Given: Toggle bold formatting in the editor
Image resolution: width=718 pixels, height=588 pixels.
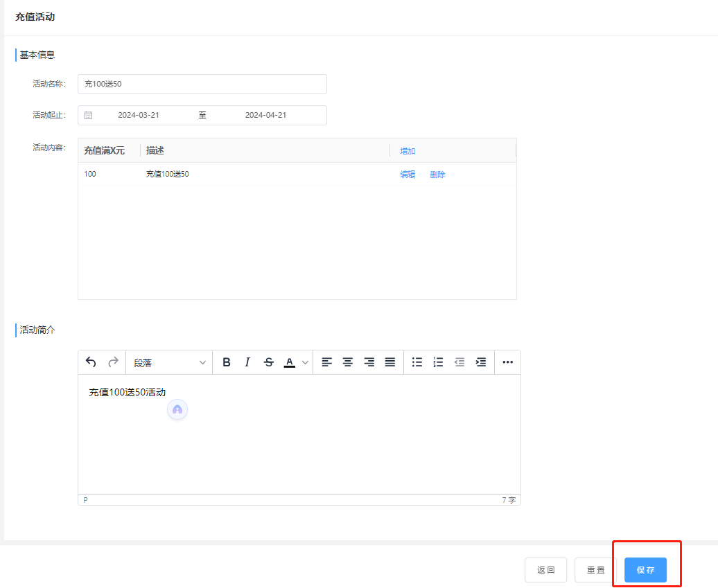Looking at the screenshot, I should point(226,362).
